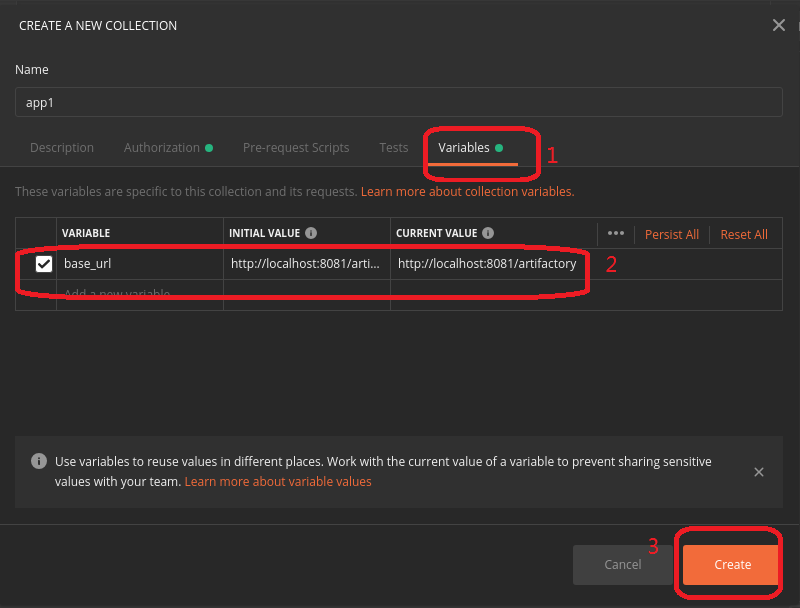
Task: Edit the collection Name field
Action: [x=398, y=102]
